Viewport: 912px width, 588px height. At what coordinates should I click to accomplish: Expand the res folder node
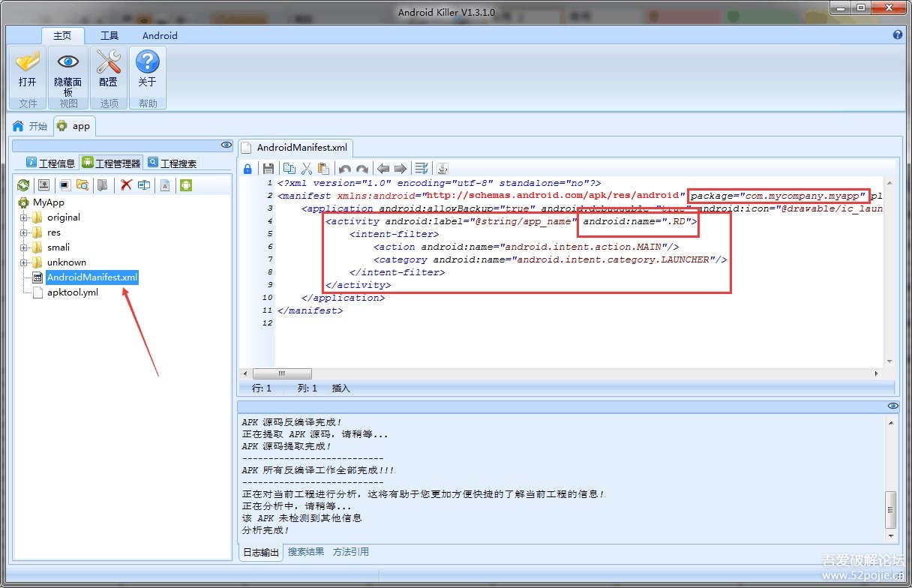[x=24, y=232]
